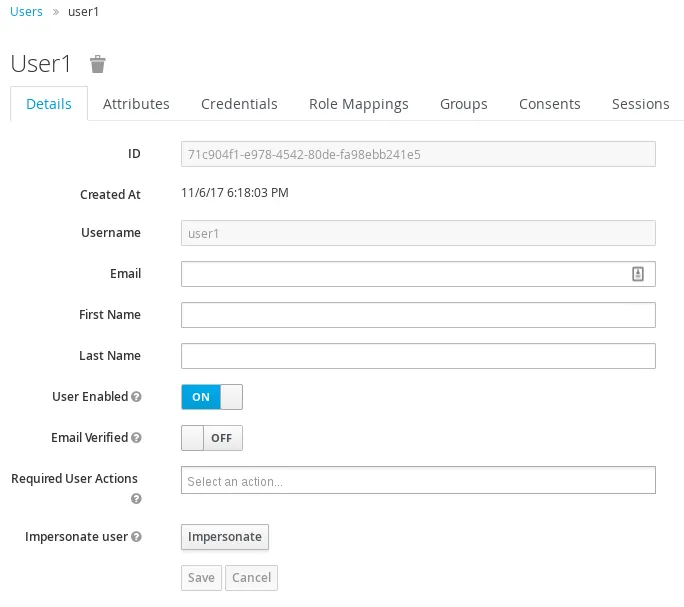Click the created date 11/6/17 6:18:03 PM
The image size is (684, 607).
235,192
